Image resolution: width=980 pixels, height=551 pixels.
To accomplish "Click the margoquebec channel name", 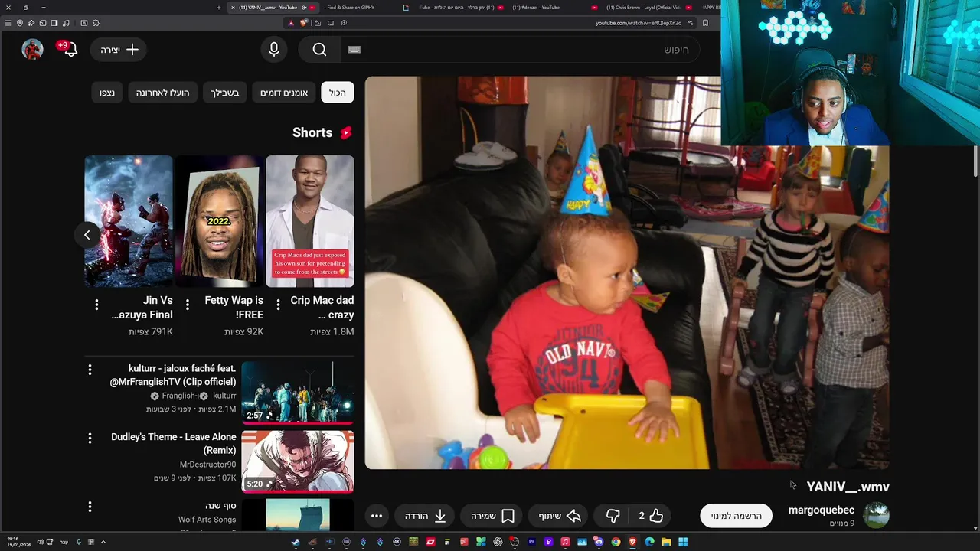I will tap(822, 510).
